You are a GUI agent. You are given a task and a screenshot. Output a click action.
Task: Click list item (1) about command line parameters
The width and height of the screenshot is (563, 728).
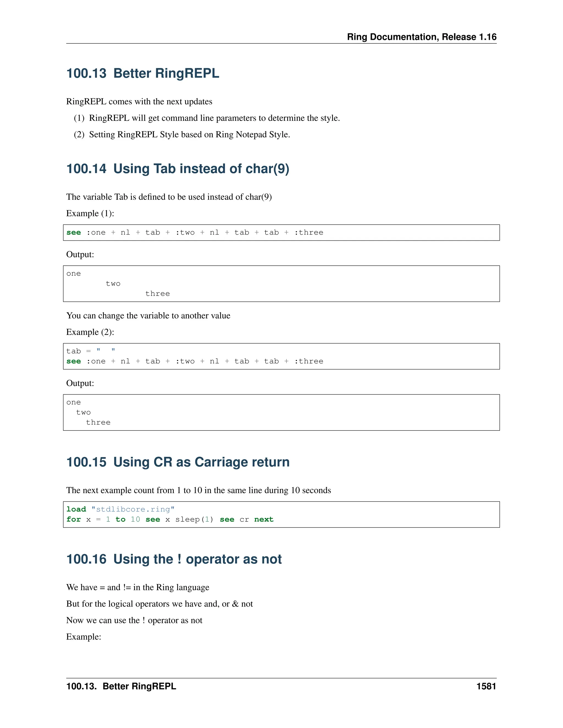click(x=207, y=118)
